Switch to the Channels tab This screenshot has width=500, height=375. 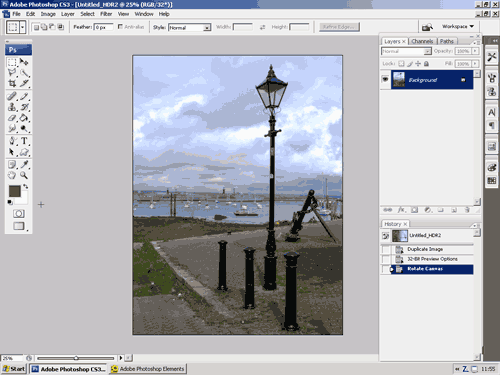(422, 41)
